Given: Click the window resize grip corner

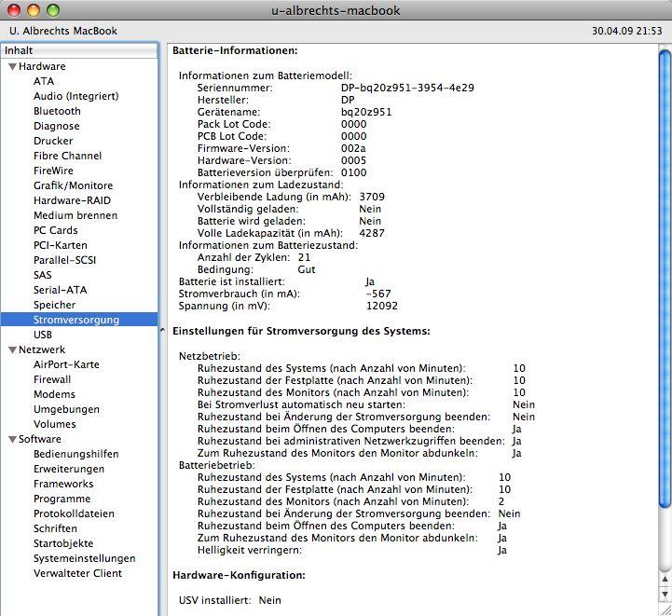Looking at the screenshot, I should tap(665, 609).
